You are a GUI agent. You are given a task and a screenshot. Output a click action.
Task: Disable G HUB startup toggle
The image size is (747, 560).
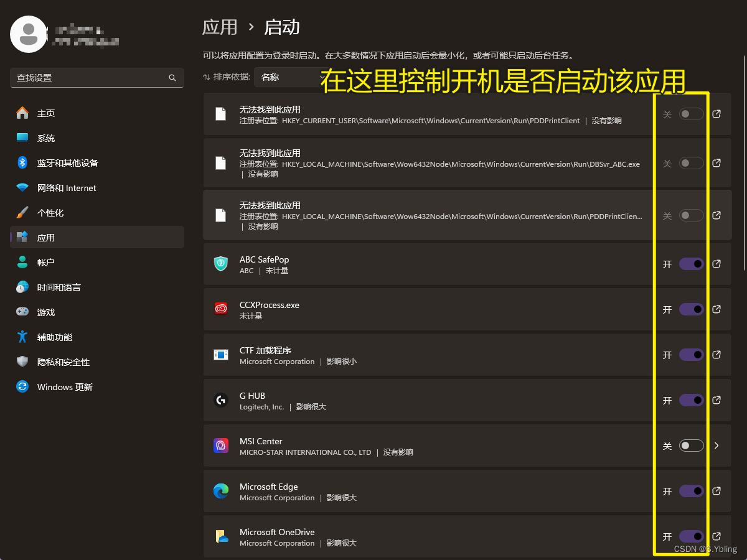point(692,400)
